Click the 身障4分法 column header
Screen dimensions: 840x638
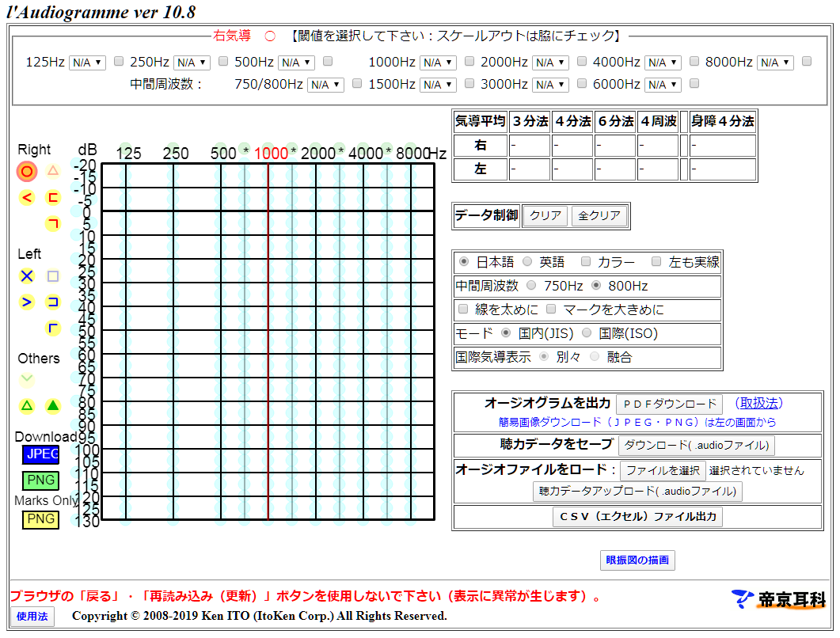point(723,122)
